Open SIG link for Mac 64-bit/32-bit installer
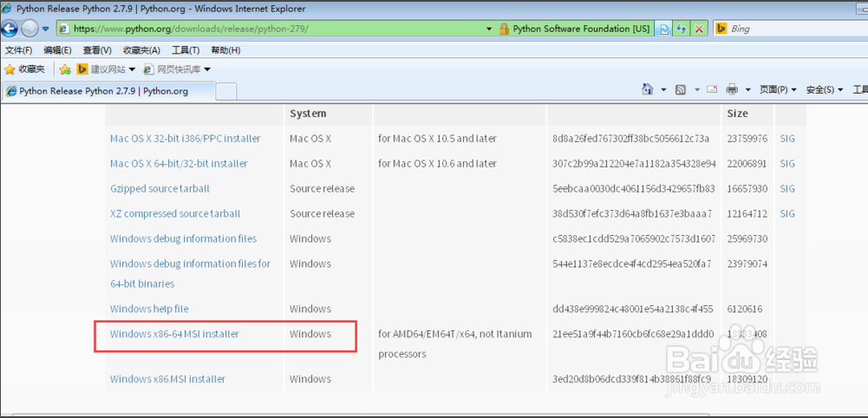The image size is (868, 418). click(787, 163)
